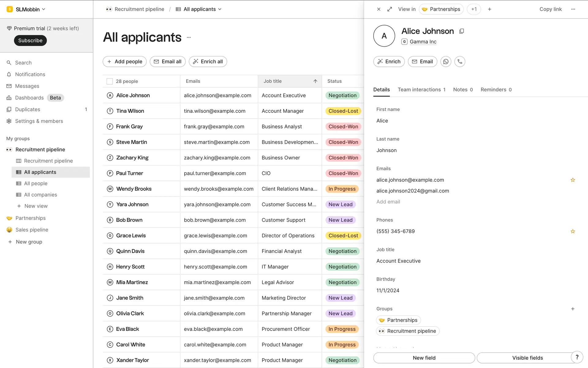Screen dimensions: 588x368
Task: Click the phone call icon button
Action: 460,62
